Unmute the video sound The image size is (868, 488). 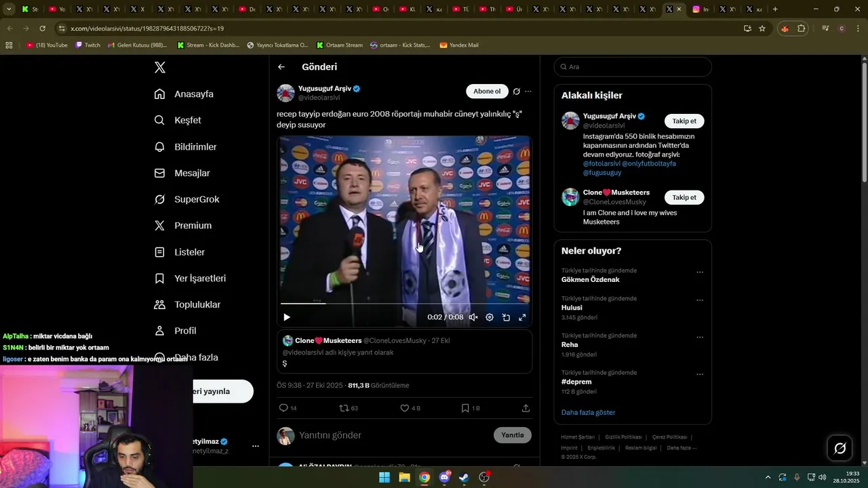(x=473, y=317)
